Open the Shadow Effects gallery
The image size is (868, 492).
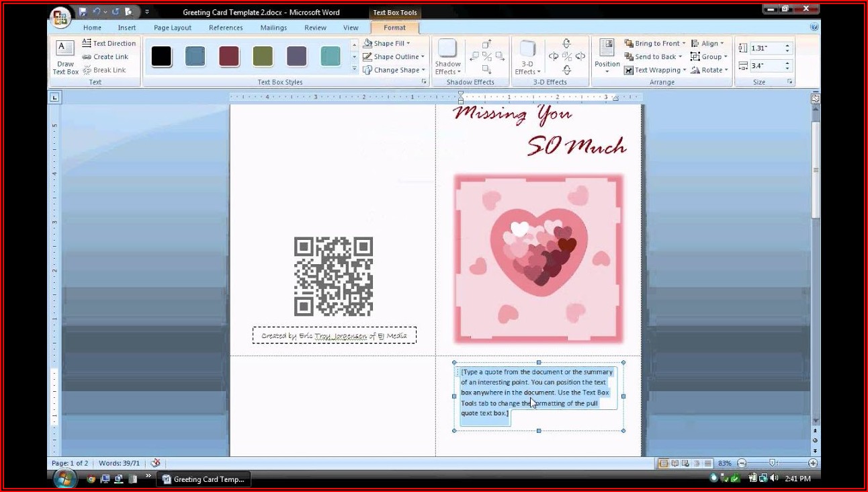tap(447, 56)
